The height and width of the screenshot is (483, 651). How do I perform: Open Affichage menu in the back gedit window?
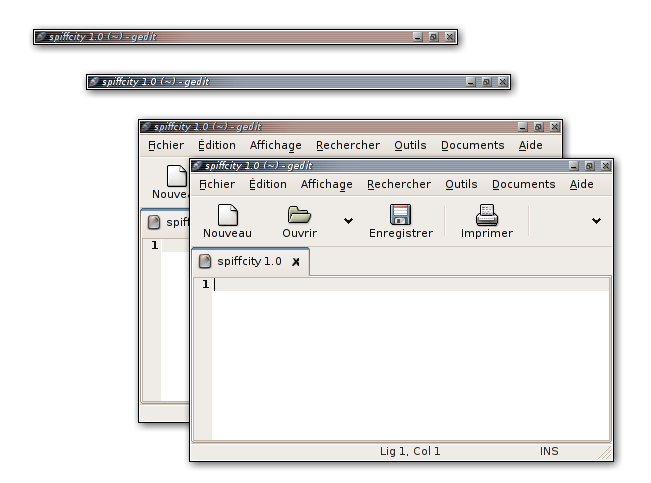tap(275, 145)
